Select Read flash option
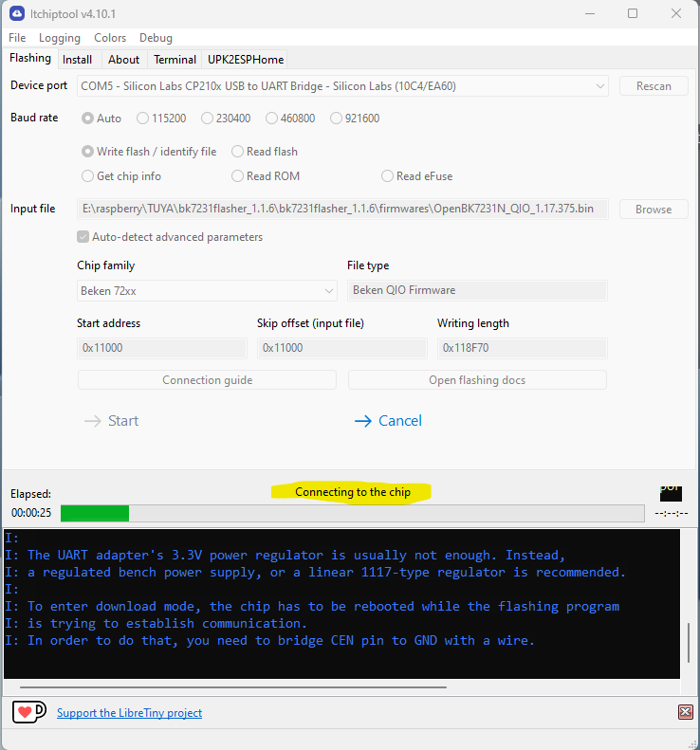 (x=265, y=152)
